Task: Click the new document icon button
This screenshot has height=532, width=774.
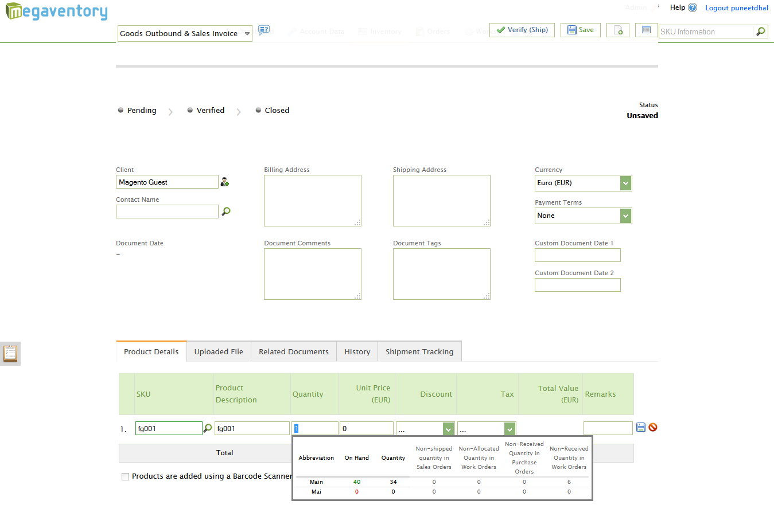Action: (618, 30)
